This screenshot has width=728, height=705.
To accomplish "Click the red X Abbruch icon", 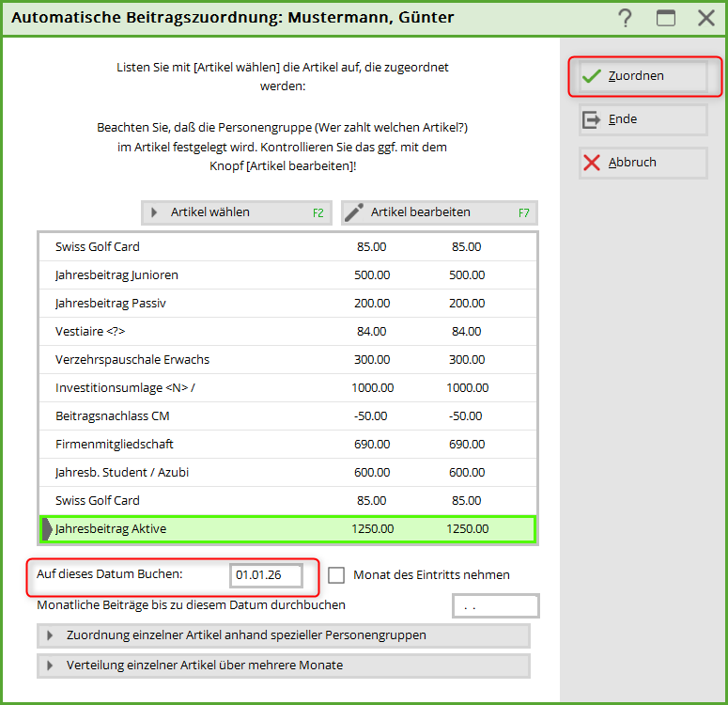I will click(x=592, y=163).
